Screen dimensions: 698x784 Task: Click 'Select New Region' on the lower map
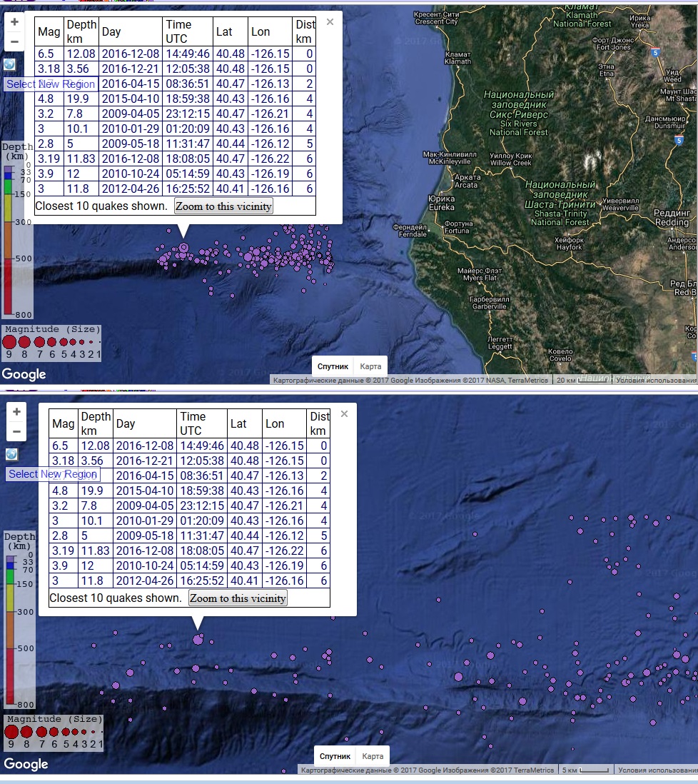click(53, 474)
